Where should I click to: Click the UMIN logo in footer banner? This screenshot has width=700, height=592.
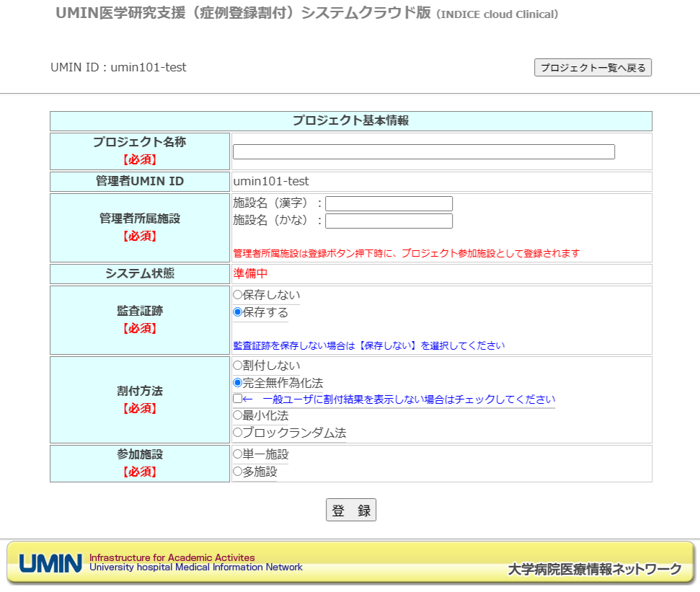click(50, 563)
